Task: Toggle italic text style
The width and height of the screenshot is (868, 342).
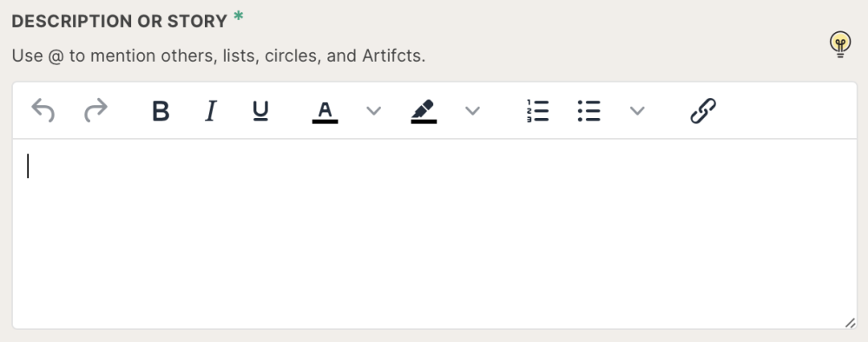Action: click(210, 111)
